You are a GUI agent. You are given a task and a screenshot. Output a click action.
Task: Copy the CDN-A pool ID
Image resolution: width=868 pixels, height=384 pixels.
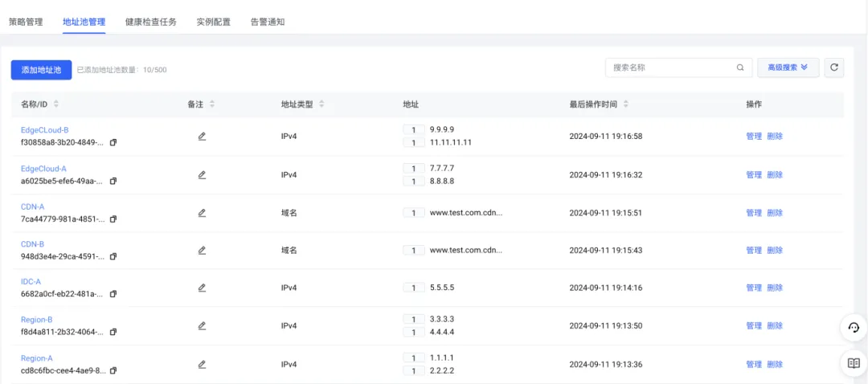[113, 219]
